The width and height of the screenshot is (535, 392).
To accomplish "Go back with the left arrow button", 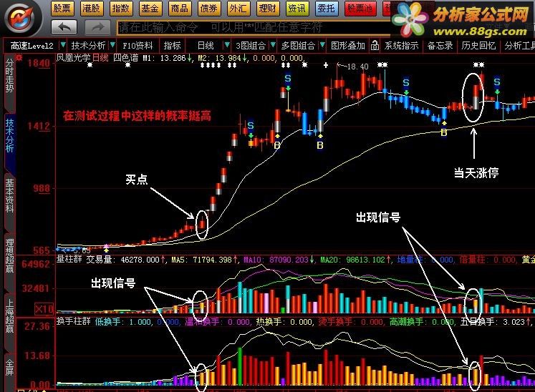I will pos(64,27).
